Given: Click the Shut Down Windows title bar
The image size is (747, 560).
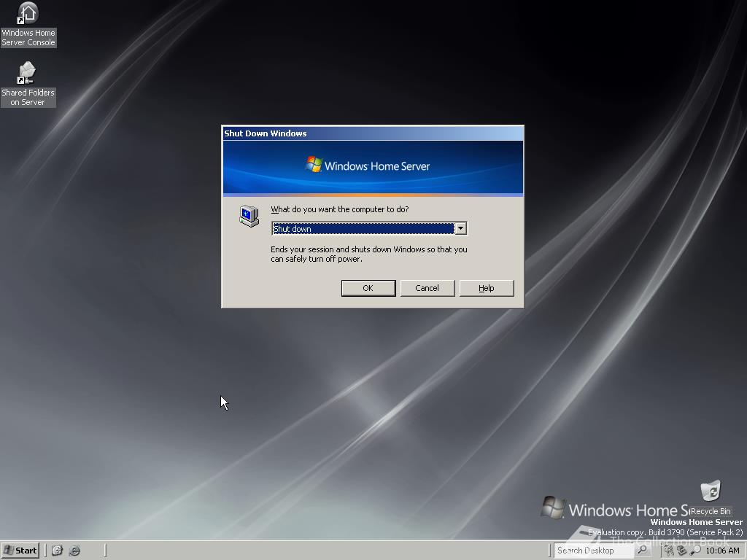Looking at the screenshot, I should (x=373, y=133).
